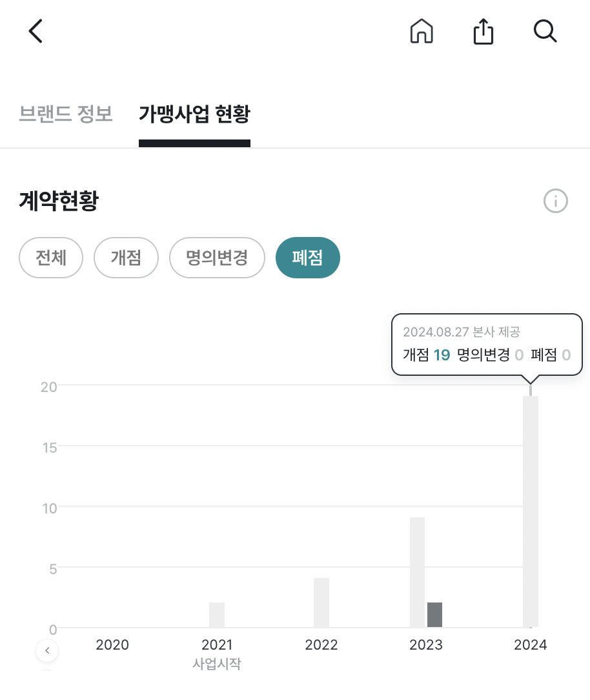This screenshot has height=700, width=590.
Task: Toggle the 개점 filter chip
Action: [x=126, y=258]
